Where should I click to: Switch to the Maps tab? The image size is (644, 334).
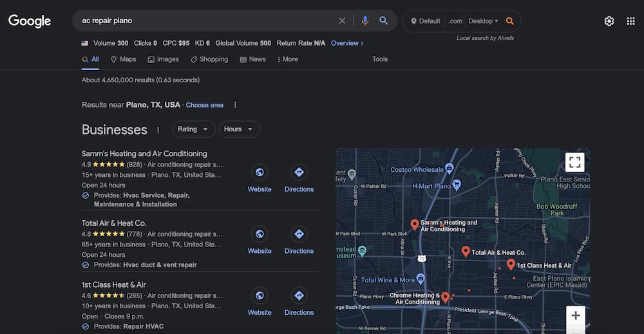(x=123, y=59)
